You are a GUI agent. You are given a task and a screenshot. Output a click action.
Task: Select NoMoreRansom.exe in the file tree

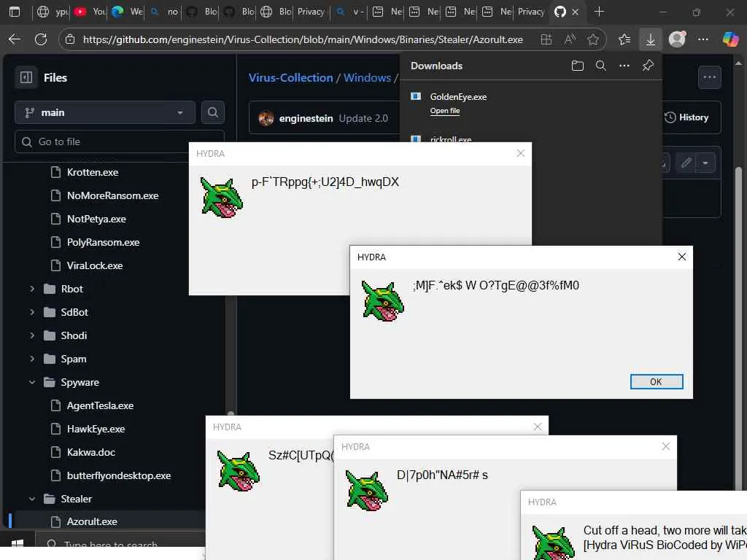tap(112, 195)
